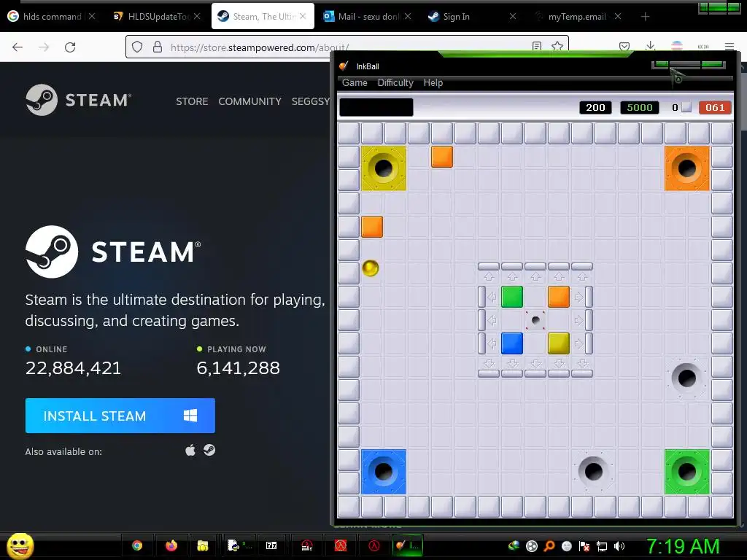The width and height of the screenshot is (747, 560).
Task: Switch to Firefox in the taskbar
Action: pyautogui.click(x=171, y=545)
